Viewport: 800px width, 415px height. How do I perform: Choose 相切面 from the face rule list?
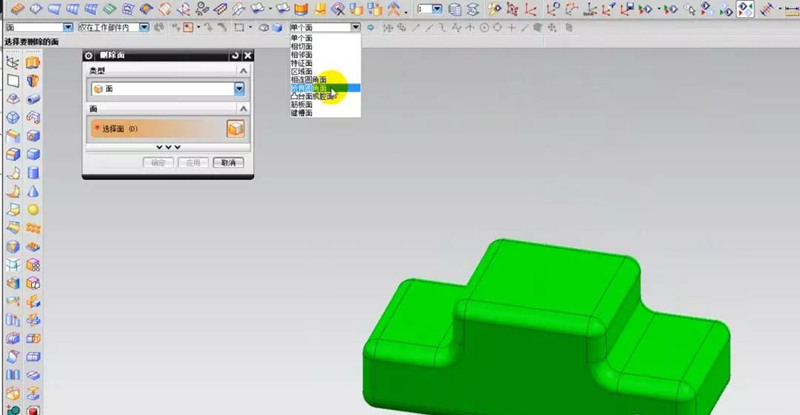(x=301, y=46)
